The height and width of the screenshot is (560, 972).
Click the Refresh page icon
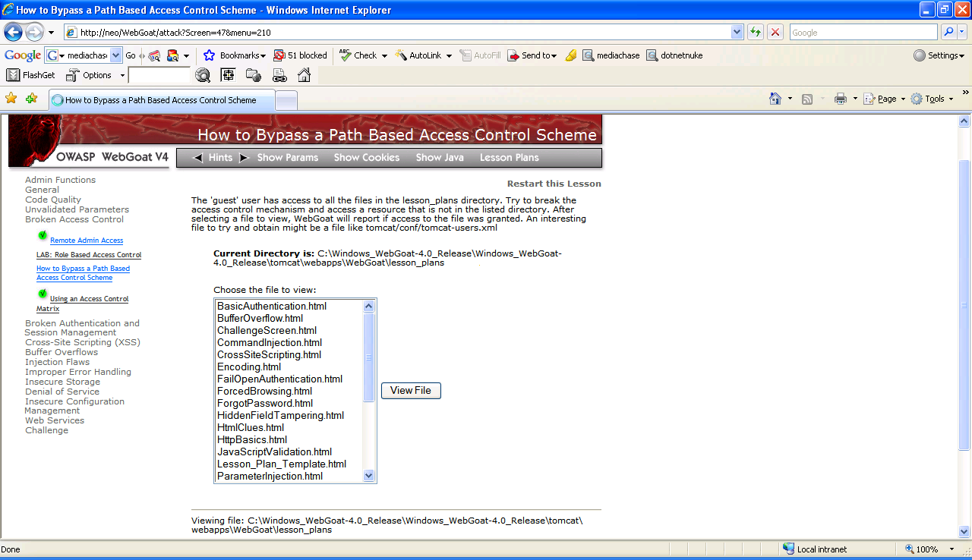(756, 33)
